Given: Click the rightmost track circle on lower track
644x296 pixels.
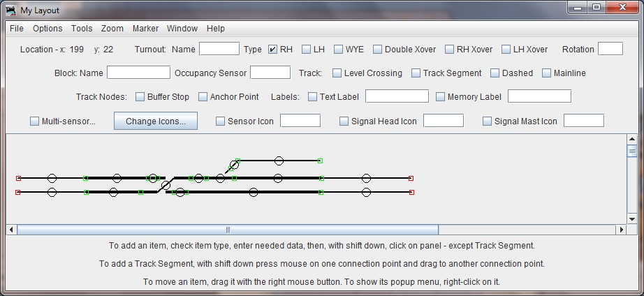Looking at the screenshot, I should tap(366, 192).
